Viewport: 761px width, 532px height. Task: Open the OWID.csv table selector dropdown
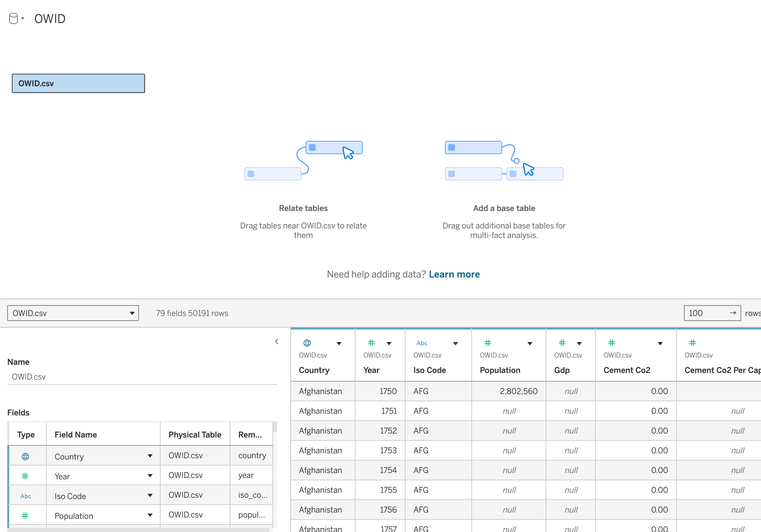73,313
